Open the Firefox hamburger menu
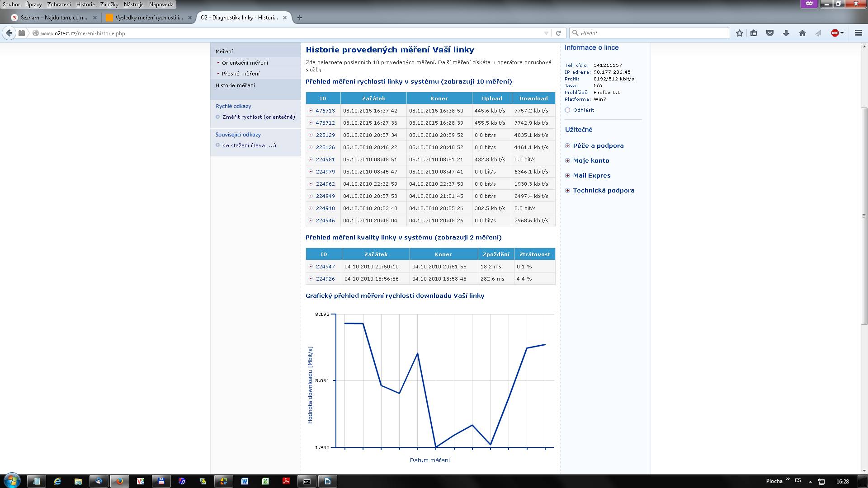This screenshot has height=488, width=868. tap(858, 33)
